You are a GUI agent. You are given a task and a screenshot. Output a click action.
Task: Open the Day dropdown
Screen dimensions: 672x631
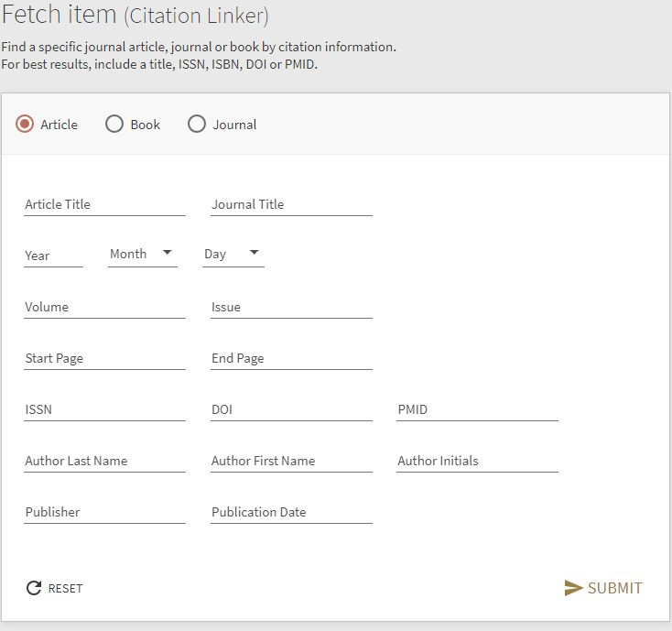(233, 255)
